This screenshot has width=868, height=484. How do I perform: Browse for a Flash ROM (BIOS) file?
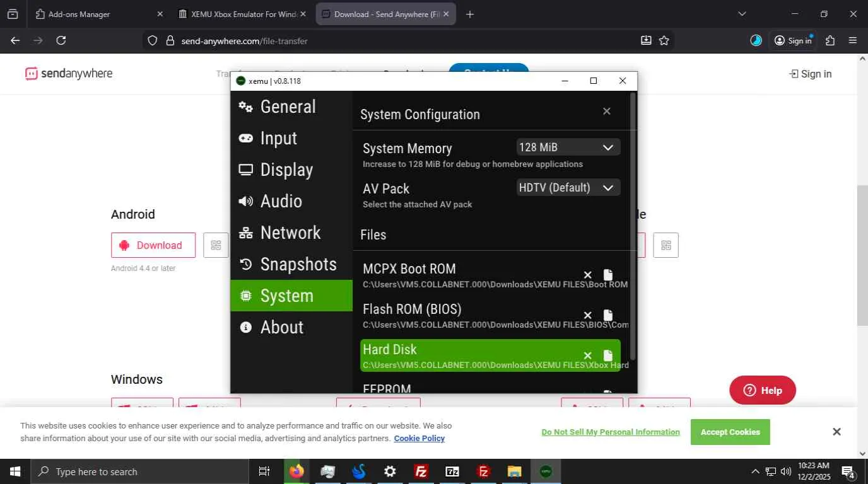coord(608,315)
